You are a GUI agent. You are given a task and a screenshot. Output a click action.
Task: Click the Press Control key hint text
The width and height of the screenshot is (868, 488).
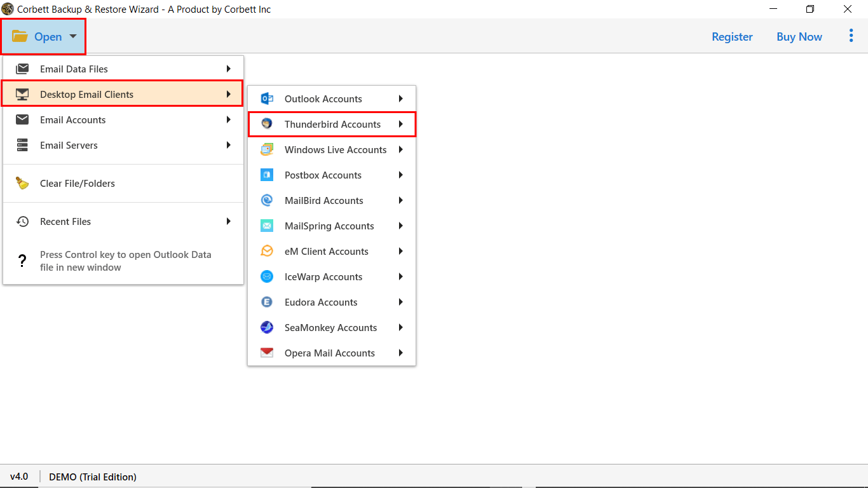pos(126,261)
